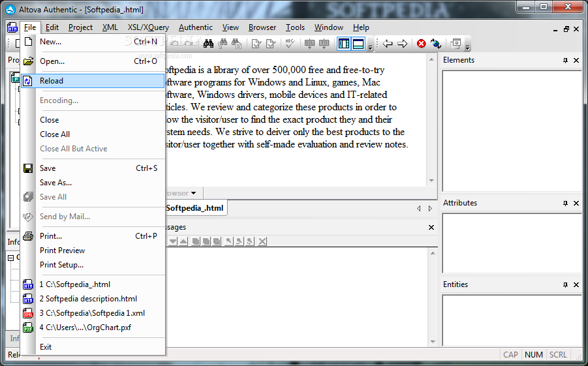
Task: Select Reload in the File menu
Action: (93, 81)
